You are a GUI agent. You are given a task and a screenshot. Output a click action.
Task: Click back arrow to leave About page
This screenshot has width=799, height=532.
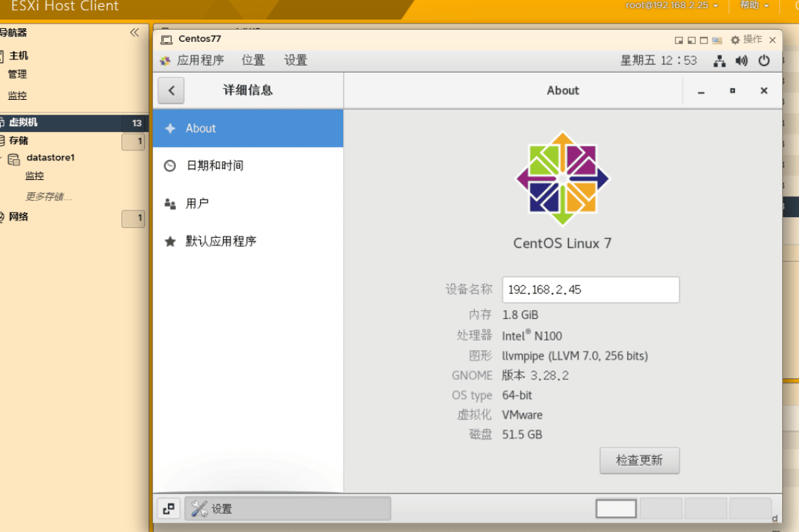pyautogui.click(x=171, y=90)
